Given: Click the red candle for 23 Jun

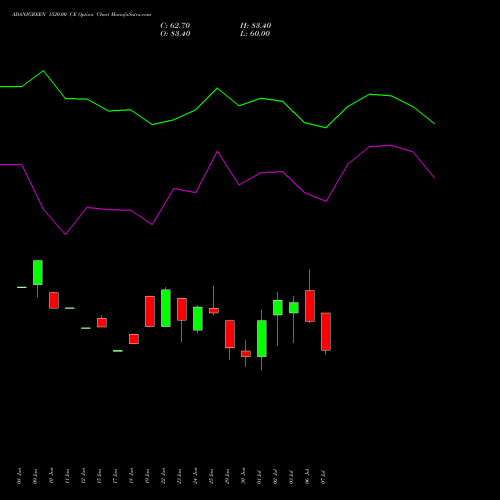Looking at the screenshot, I should [x=182, y=309].
